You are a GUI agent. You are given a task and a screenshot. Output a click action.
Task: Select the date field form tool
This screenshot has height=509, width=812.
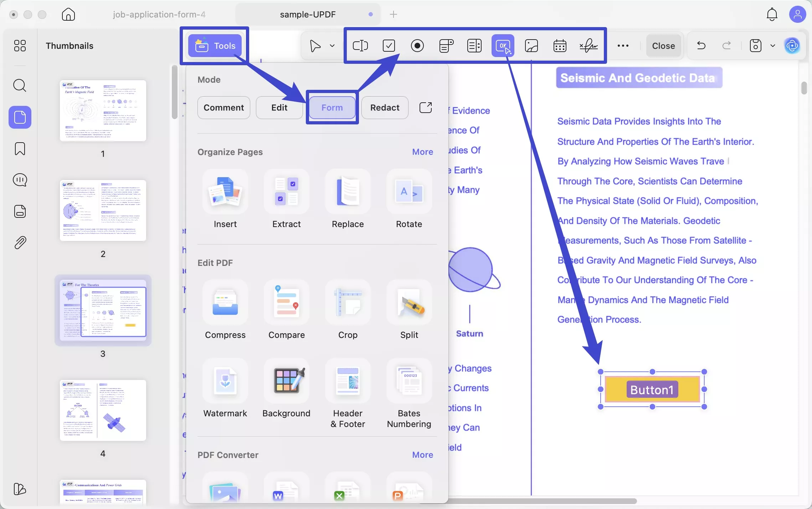tap(560, 46)
